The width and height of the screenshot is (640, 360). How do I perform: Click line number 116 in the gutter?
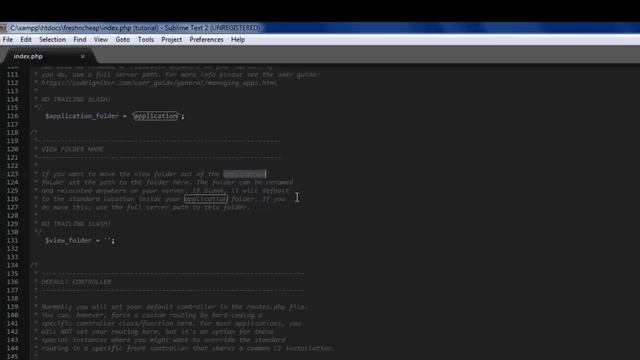13,116
